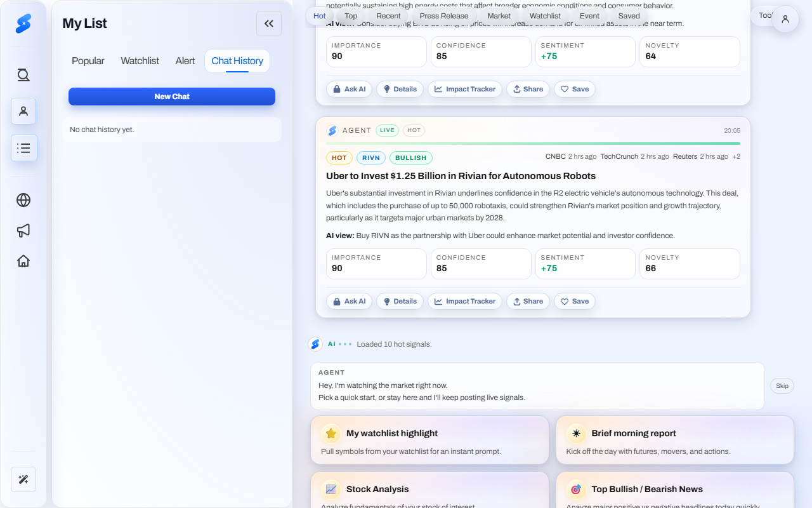Click the 20:05 timestamp on Rivian card
Screen dimensions: 812x508
732,130
